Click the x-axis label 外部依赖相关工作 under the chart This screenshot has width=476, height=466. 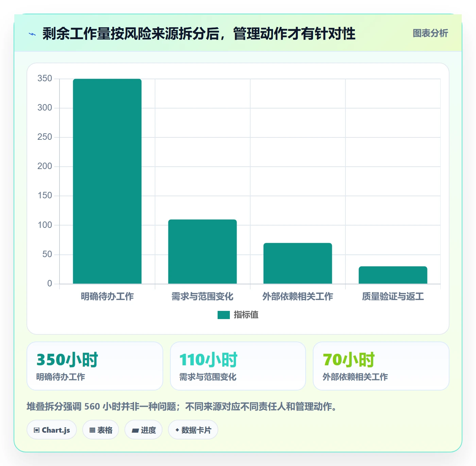coord(297,297)
